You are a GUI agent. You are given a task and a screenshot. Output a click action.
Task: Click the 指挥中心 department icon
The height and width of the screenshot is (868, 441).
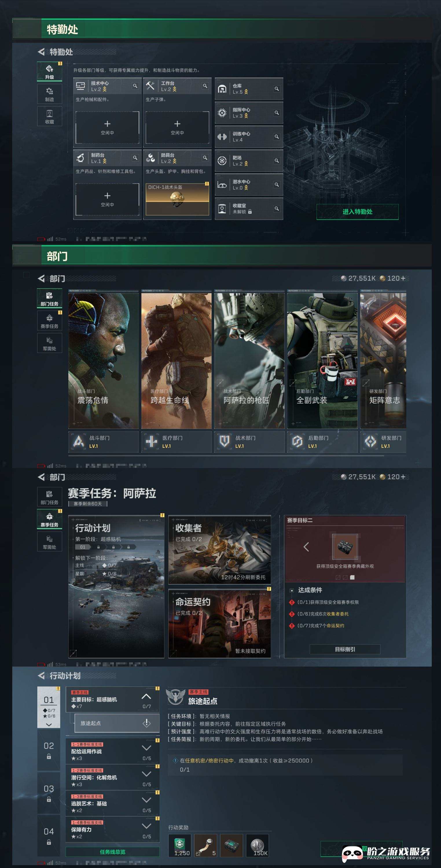[222, 113]
